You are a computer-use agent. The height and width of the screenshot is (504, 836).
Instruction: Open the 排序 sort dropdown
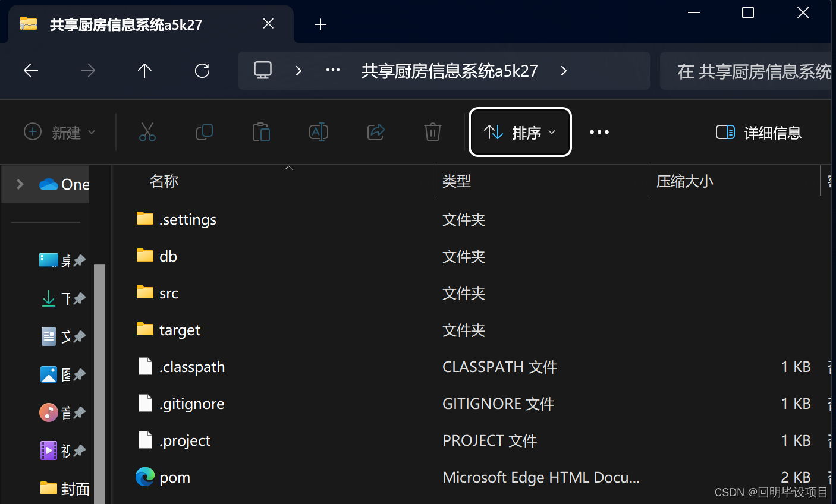[519, 132]
